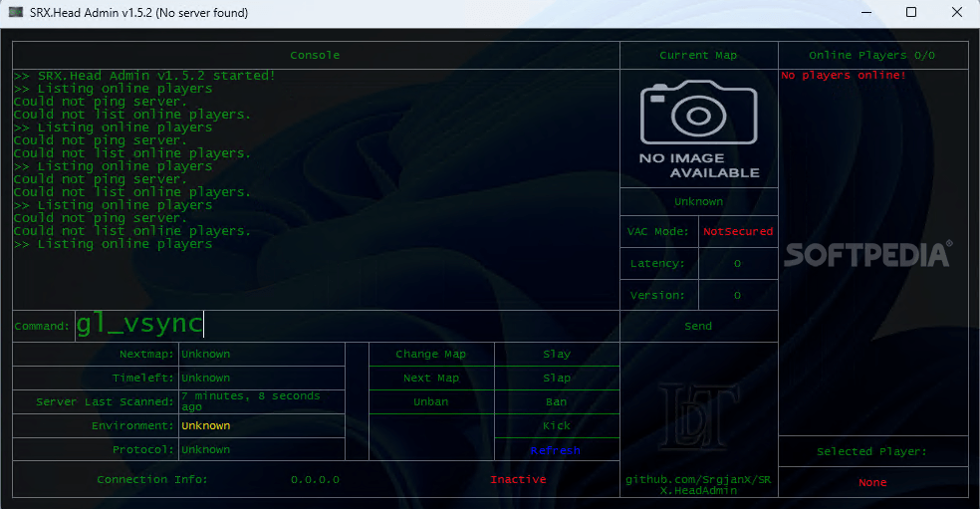The height and width of the screenshot is (509, 980).
Task: Click the yellow Environment Unknown value
Action: (x=205, y=425)
